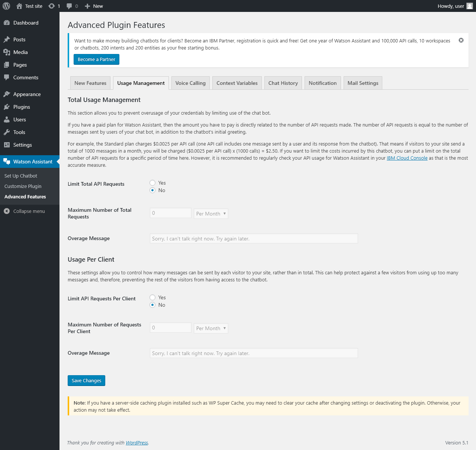Open the total requests Per Month dropdown
Screen dimensions: 476x450
click(x=211, y=214)
